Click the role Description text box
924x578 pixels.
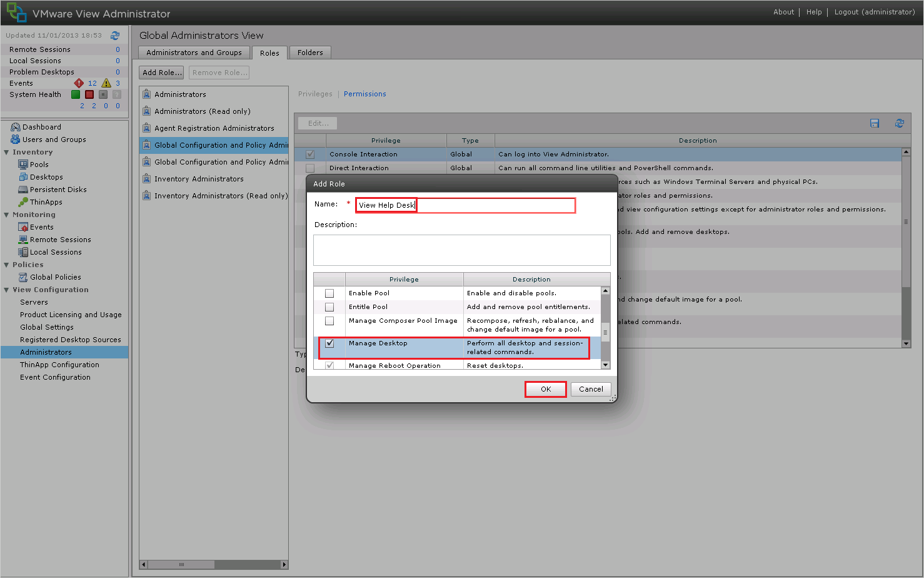point(461,250)
